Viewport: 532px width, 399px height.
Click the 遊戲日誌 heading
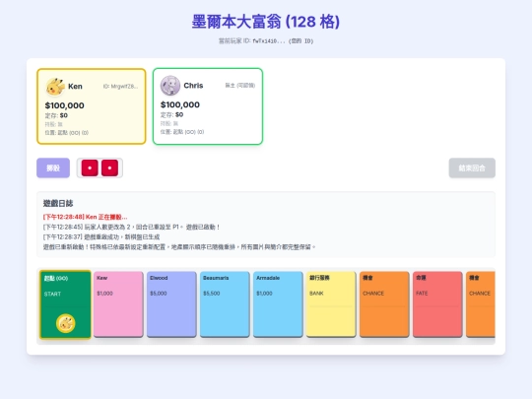coord(58,203)
